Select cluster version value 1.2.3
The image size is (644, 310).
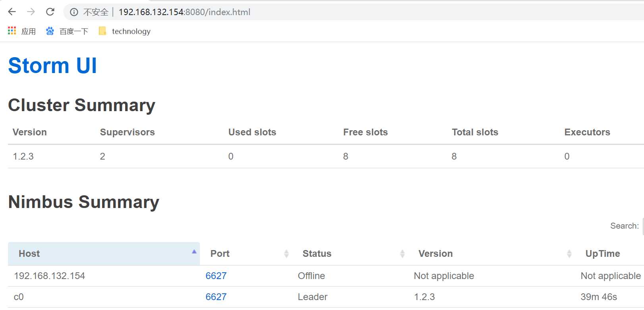tap(23, 156)
